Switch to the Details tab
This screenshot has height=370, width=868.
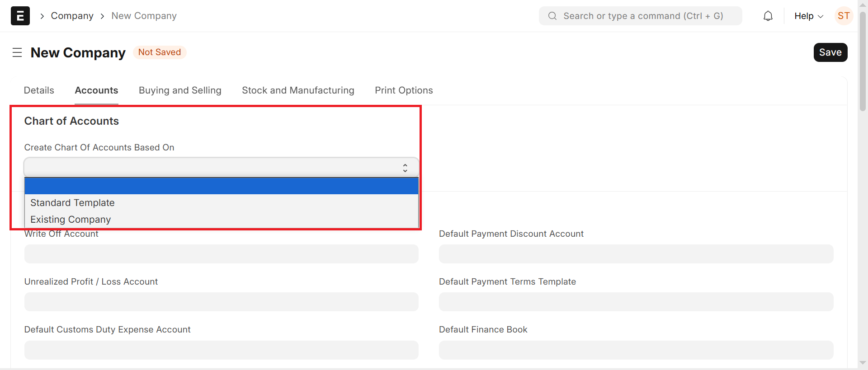pos(39,90)
